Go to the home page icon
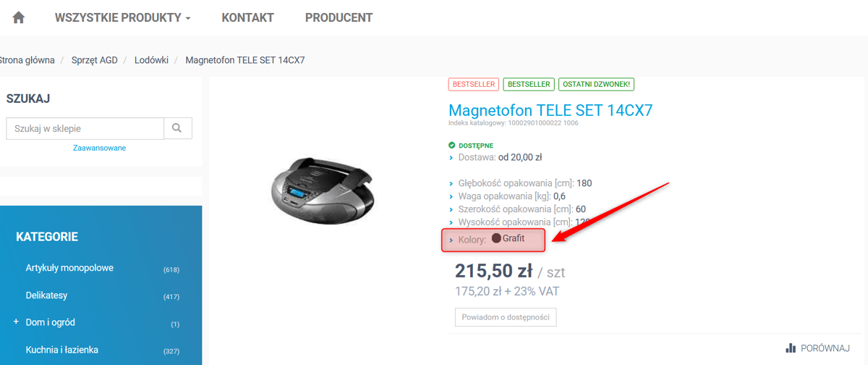 19,17
